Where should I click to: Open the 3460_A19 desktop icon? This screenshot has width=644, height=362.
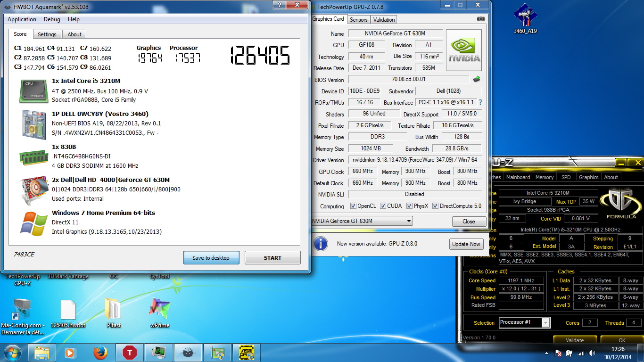click(525, 19)
